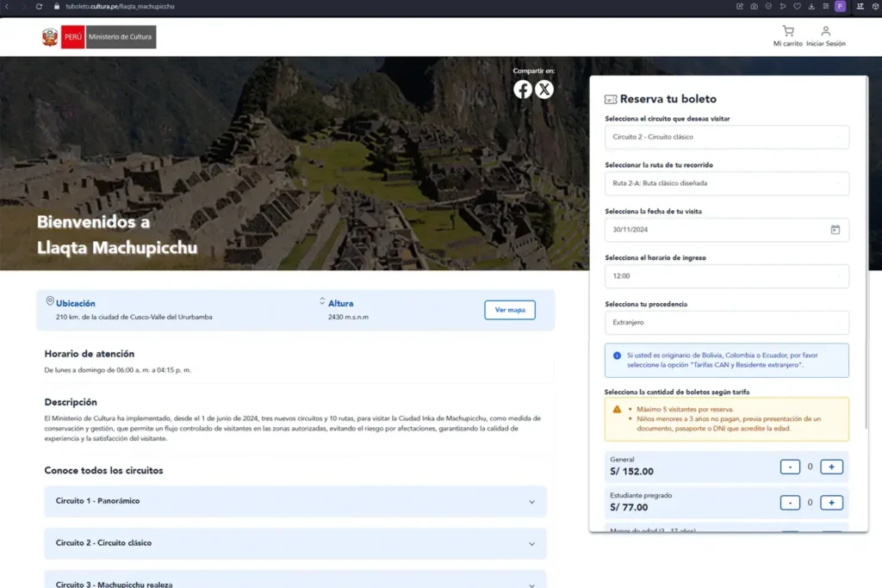
Task: Click the Perú Ministerio de Cultura logo
Action: tap(98, 37)
